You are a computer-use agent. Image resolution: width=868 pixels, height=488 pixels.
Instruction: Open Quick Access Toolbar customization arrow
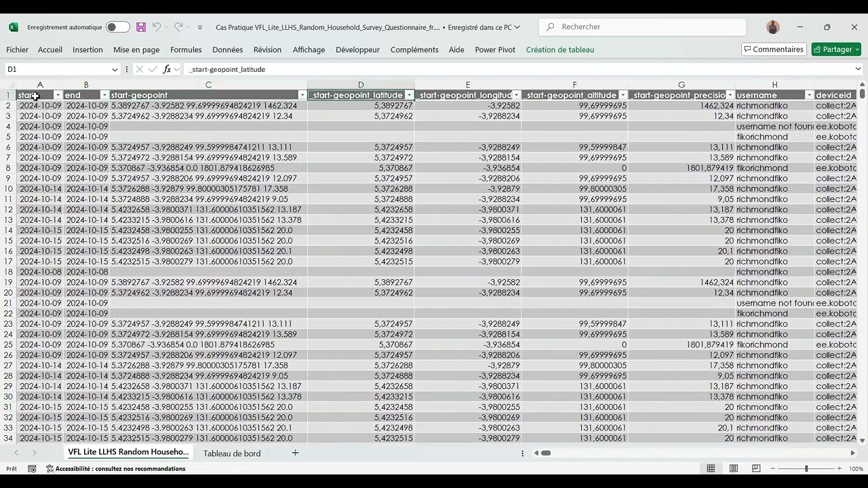pos(200,27)
